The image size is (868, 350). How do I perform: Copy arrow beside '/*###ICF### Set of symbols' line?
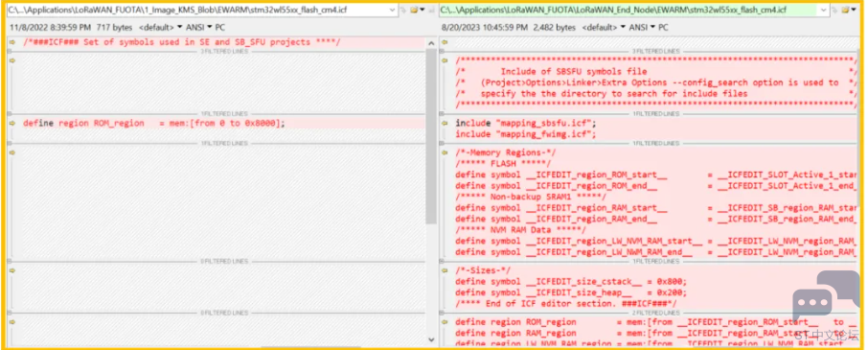12,42
